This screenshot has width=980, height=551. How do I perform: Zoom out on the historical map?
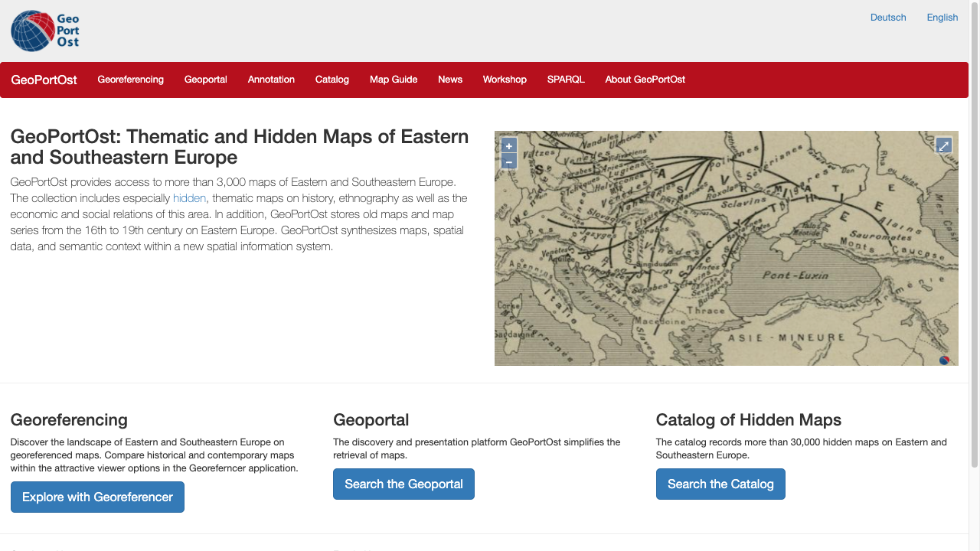pos(509,161)
